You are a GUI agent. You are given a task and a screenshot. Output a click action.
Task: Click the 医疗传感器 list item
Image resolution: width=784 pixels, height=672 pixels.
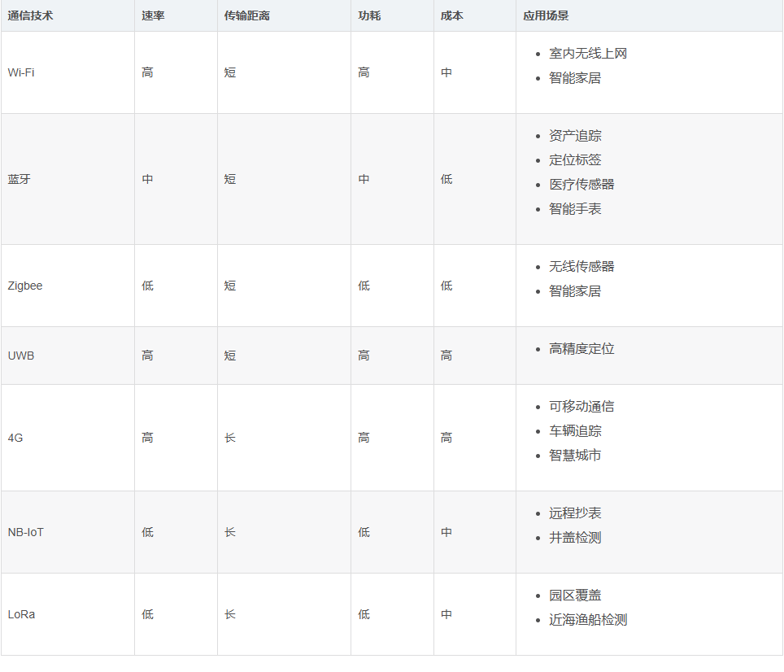[581, 185]
